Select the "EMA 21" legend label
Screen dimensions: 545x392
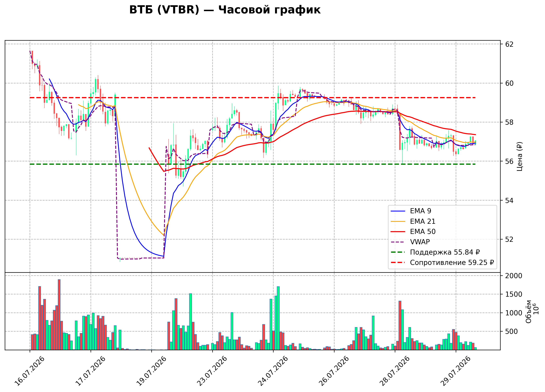[423, 221]
